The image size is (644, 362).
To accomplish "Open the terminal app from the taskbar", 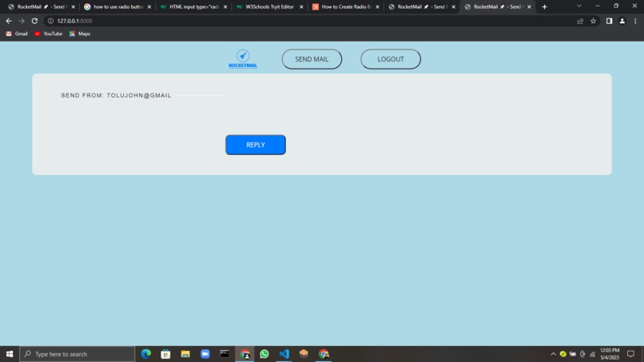I will (x=225, y=354).
